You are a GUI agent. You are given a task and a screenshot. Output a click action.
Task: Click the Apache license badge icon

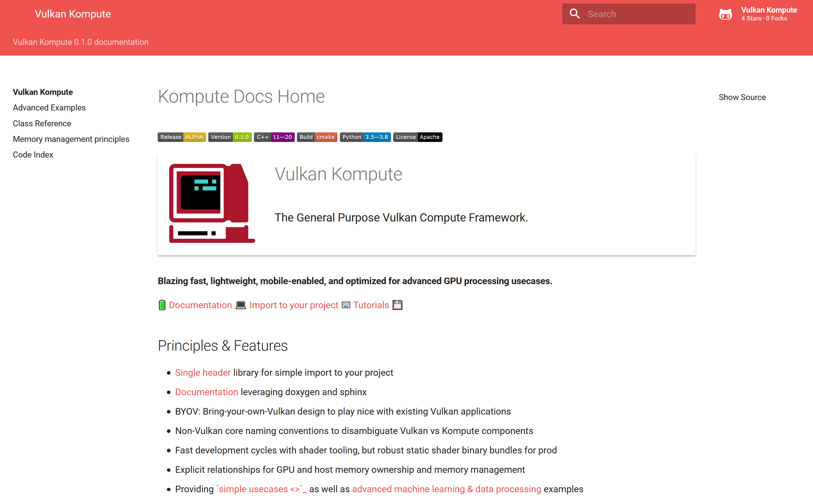[x=417, y=136]
